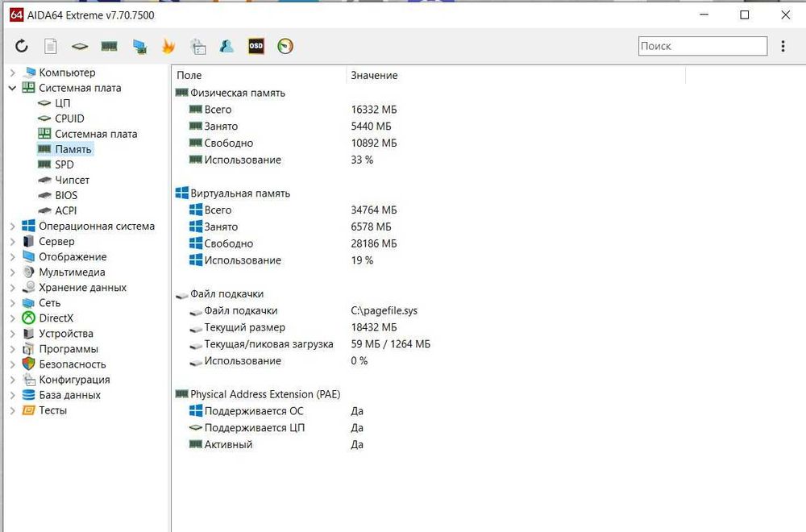Select Тесты in the tree
This screenshot has width=806, height=532.
pyautogui.click(x=53, y=411)
